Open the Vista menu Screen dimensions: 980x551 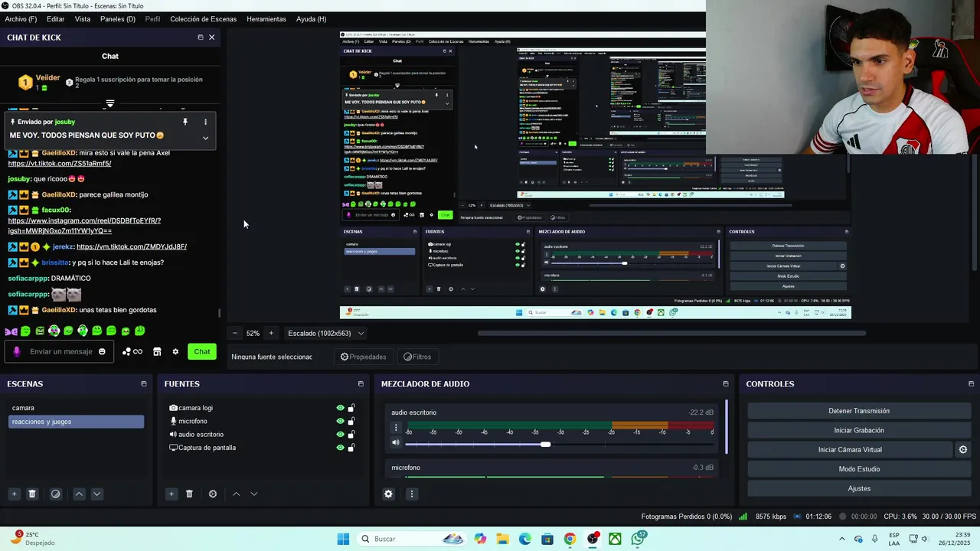[x=83, y=19]
